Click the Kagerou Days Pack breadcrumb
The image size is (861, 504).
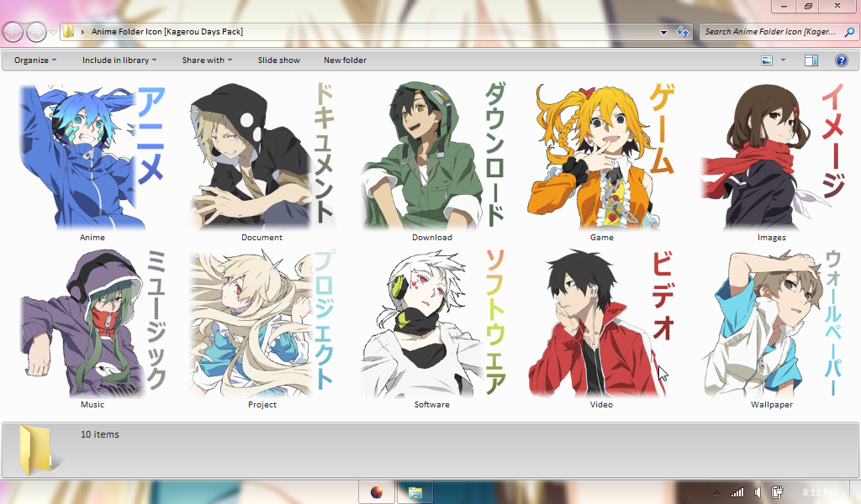167,32
